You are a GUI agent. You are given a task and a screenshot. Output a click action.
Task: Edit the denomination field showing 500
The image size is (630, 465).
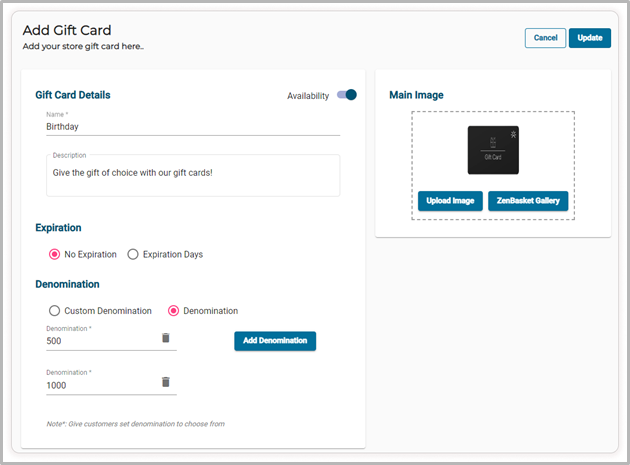pos(100,341)
